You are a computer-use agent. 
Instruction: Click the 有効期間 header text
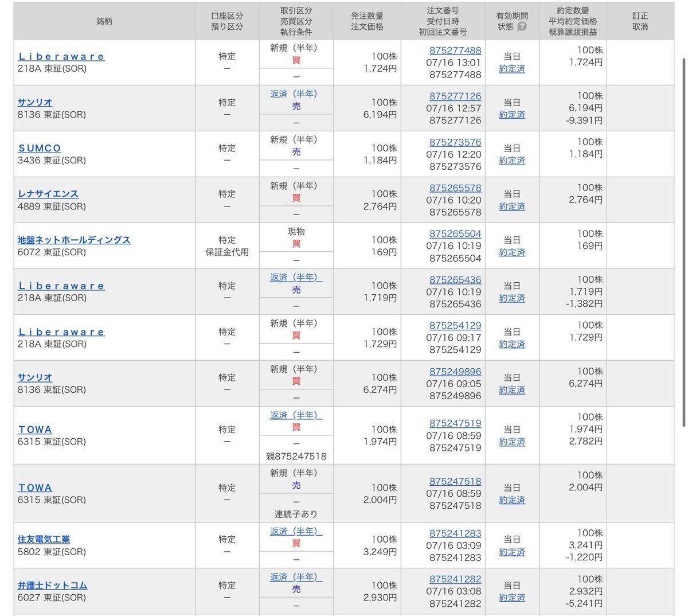(x=512, y=15)
